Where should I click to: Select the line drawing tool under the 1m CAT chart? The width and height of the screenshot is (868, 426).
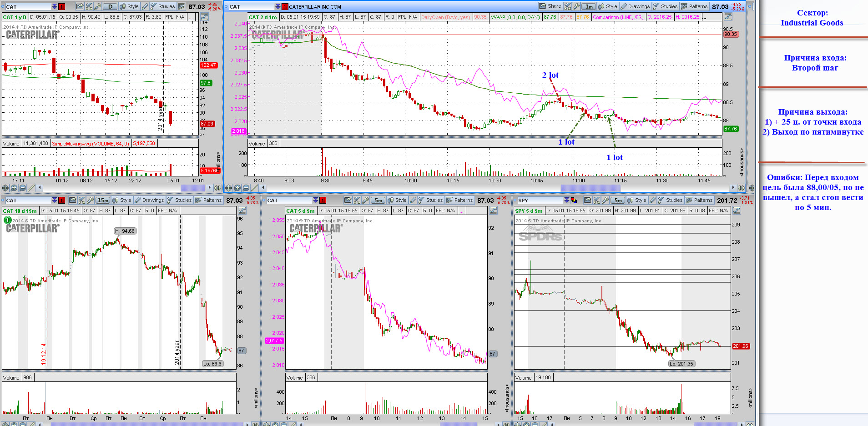pyautogui.click(x=254, y=188)
